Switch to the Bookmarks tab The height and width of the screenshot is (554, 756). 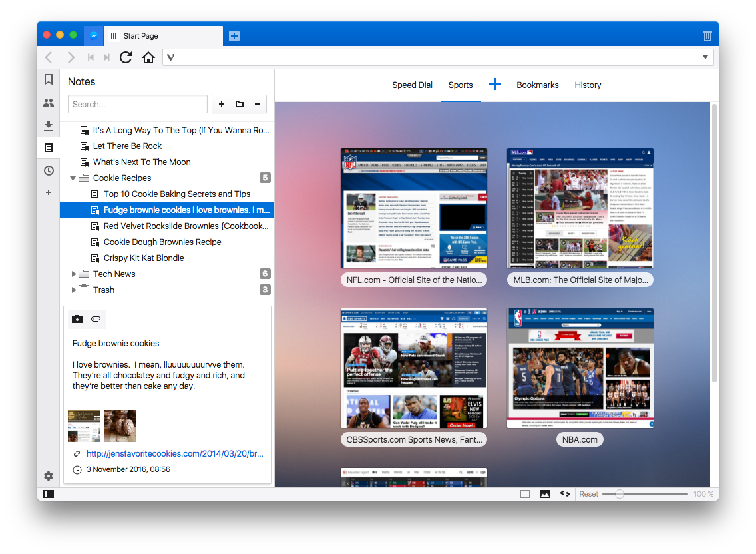538,85
